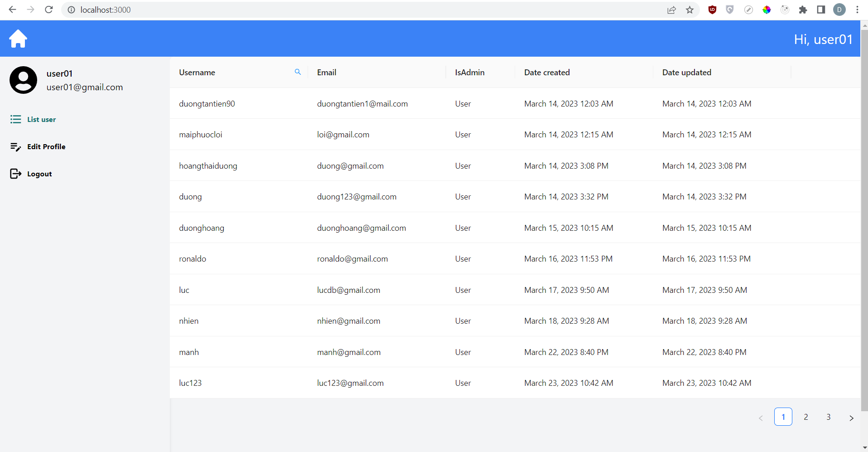Select Edit Profile in the sidebar

coord(46,146)
